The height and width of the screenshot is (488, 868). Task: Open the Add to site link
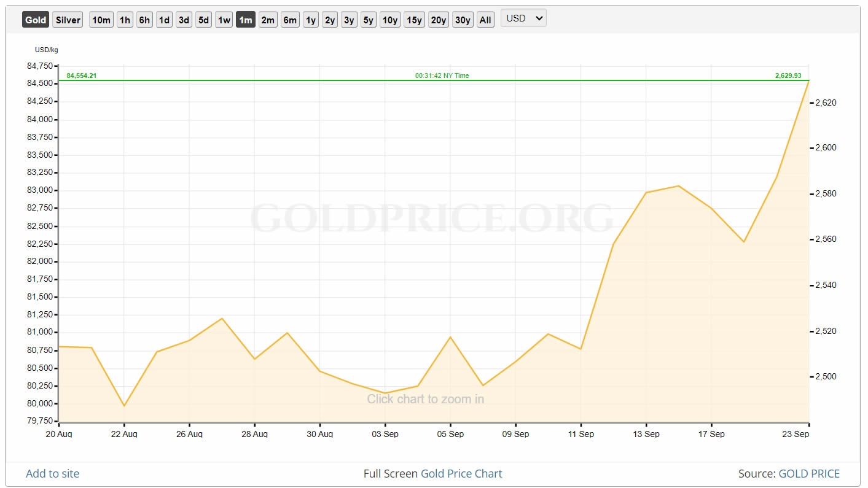click(x=53, y=473)
